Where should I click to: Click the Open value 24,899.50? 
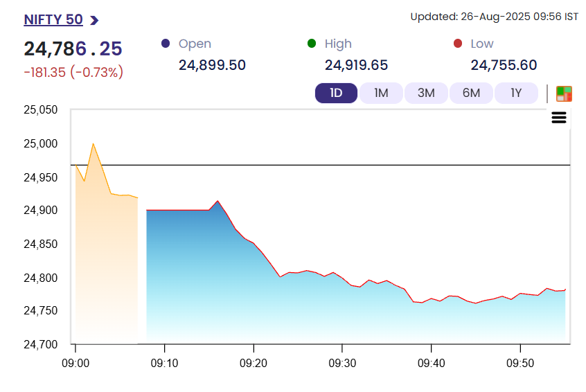[212, 65]
